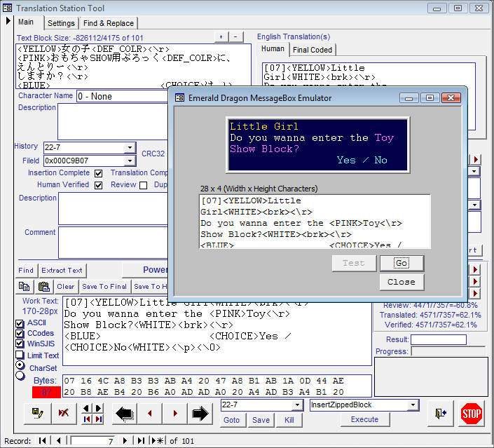Uncheck the CCodes checkbox
Image resolution: width=494 pixels, height=448 pixels.
pyautogui.click(x=20, y=334)
